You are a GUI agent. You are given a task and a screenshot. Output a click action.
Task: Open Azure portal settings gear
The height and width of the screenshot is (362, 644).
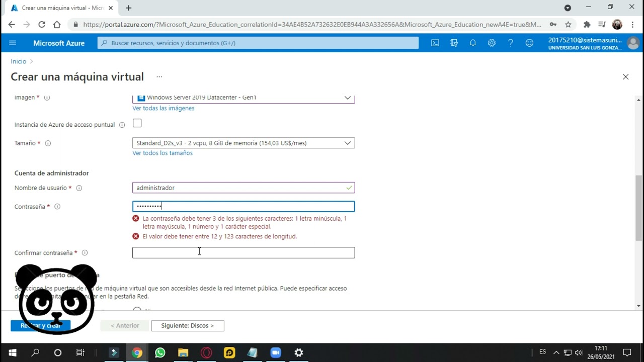[492, 43]
